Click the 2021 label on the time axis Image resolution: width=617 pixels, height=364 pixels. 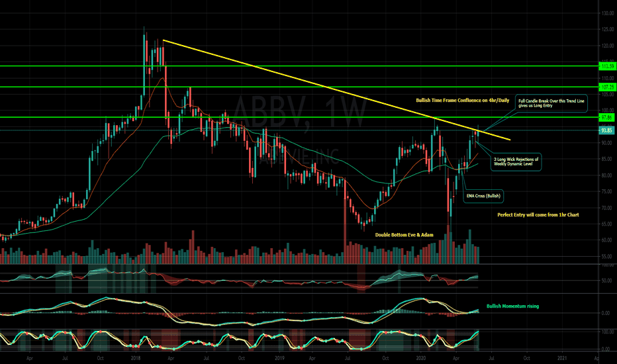pyautogui.click(x=562, y=358)
